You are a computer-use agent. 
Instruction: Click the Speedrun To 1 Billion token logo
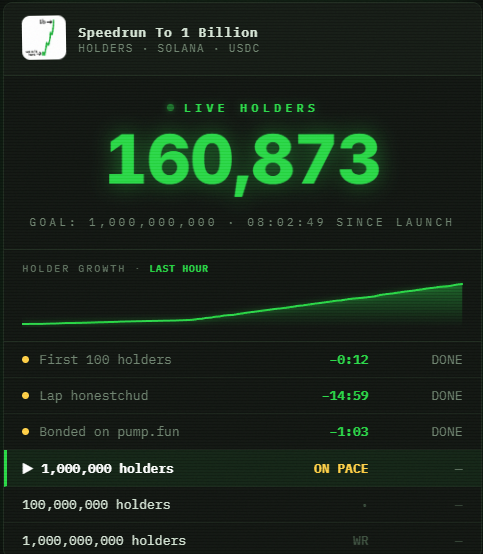44,37
